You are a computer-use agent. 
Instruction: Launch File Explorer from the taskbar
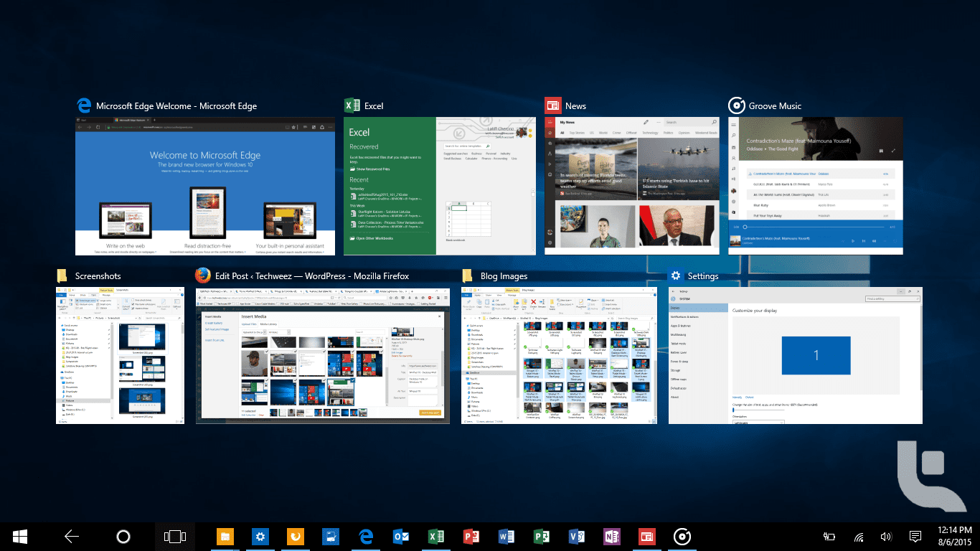point(225,536)
